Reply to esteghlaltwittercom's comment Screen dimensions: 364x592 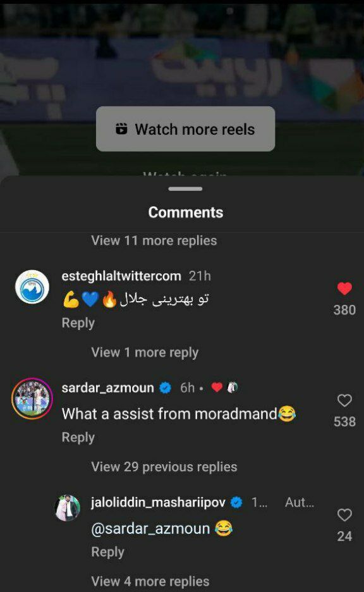[x=78, y=323]
